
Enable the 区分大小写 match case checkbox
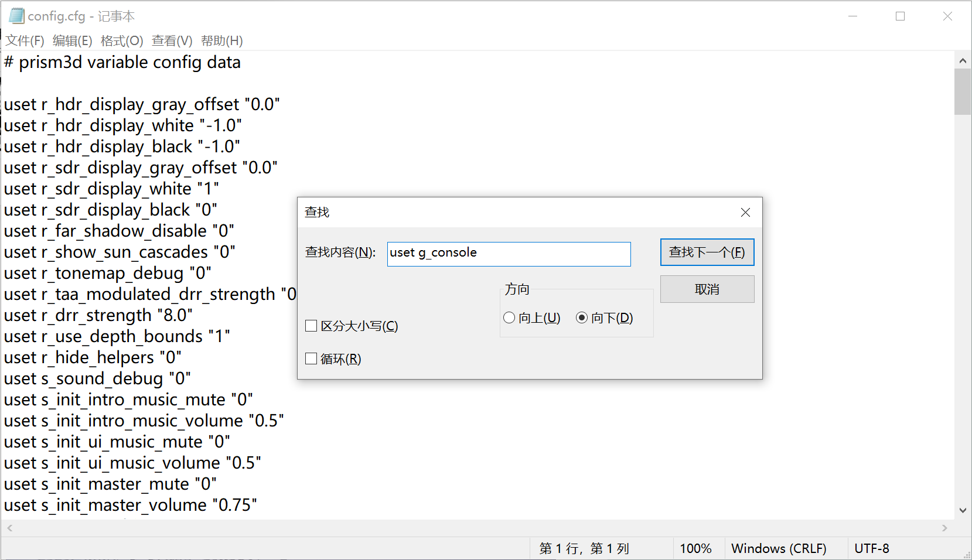[x=312, y=326]
